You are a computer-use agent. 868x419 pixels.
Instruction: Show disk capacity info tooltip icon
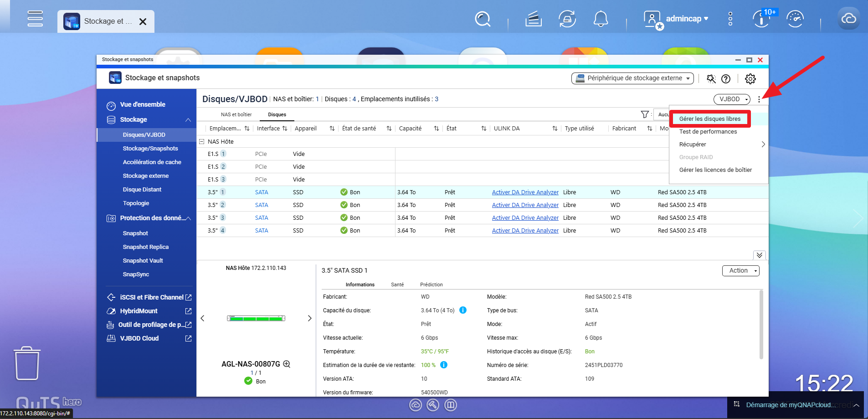(463, 310)
